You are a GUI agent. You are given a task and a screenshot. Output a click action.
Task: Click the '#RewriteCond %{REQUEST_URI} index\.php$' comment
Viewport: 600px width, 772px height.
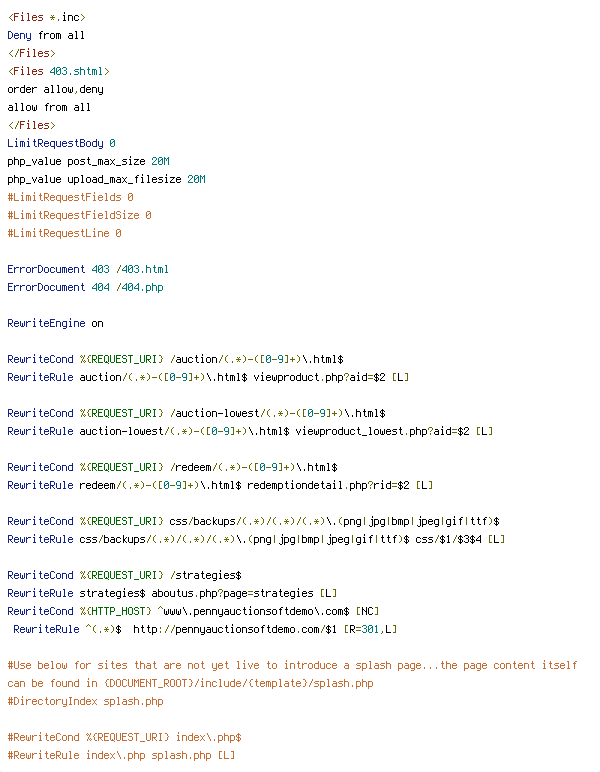(125, 737)
